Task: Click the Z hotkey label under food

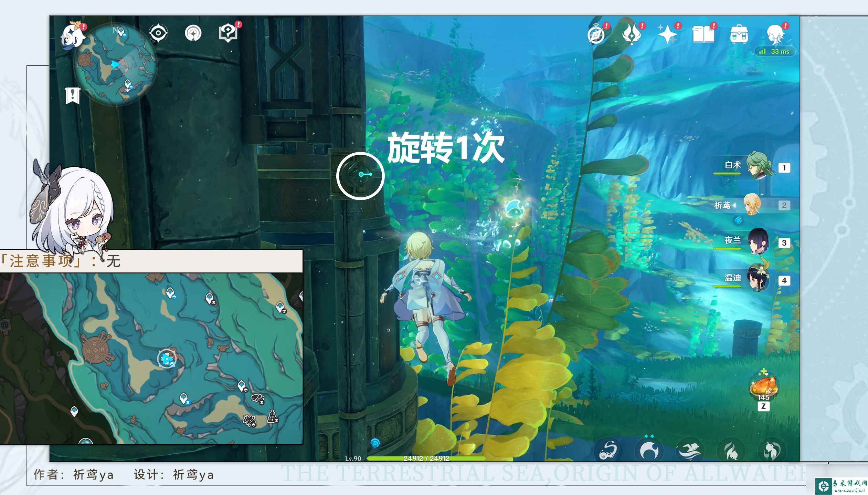Action: click(x=763, y=406)
